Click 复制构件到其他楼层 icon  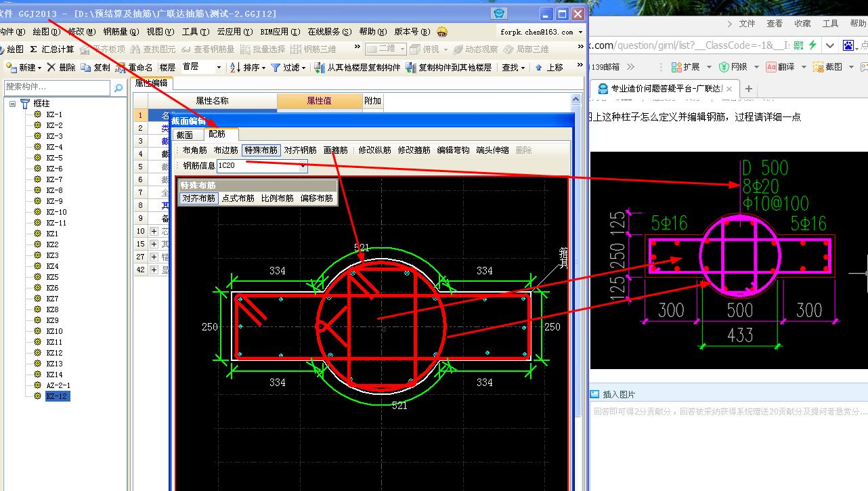click(x=412, y=68)
